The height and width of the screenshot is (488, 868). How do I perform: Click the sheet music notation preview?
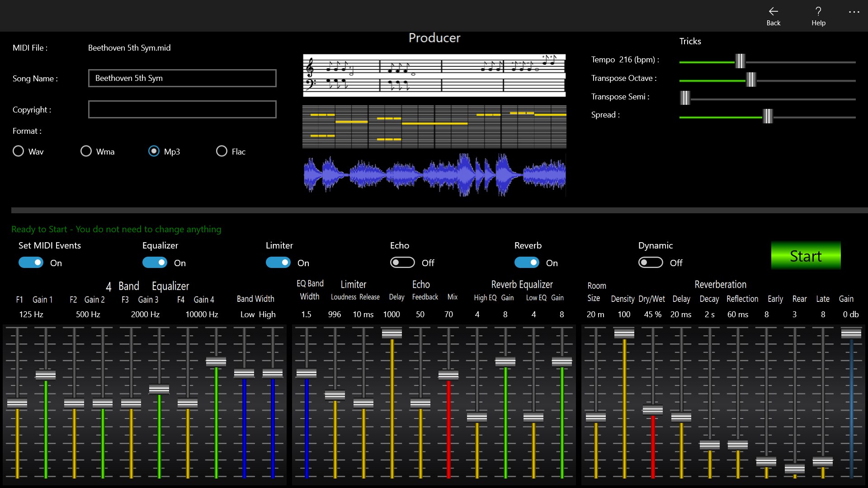point(434,75)
